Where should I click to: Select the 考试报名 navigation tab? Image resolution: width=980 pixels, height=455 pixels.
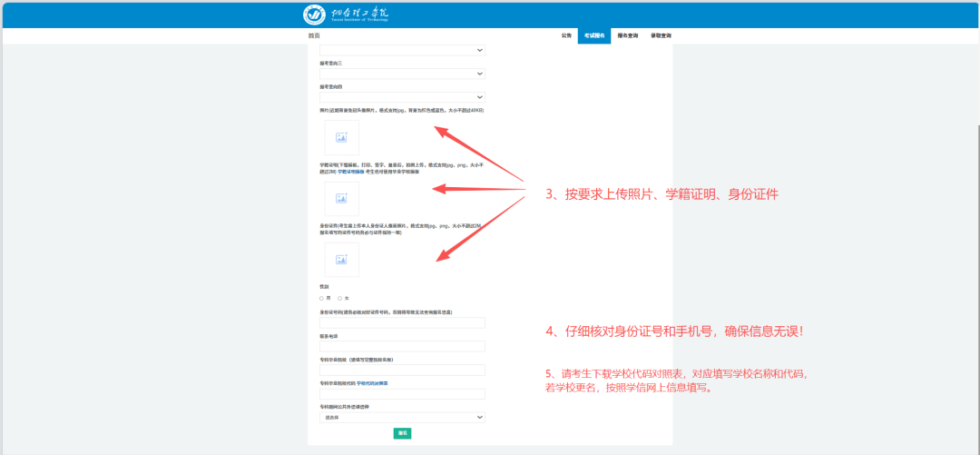click(x=593, y=35)
